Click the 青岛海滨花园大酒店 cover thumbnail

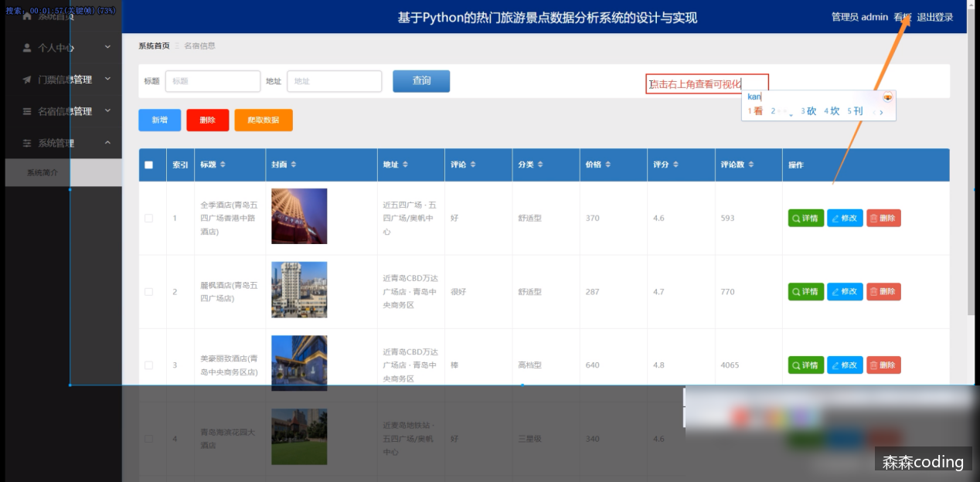click(x=299, y=436)
